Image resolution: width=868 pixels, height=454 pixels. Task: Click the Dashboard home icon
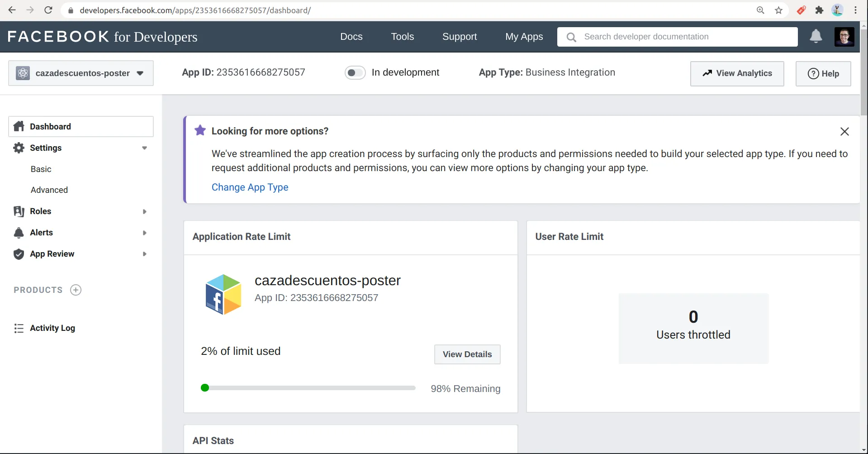coord(19,126)
